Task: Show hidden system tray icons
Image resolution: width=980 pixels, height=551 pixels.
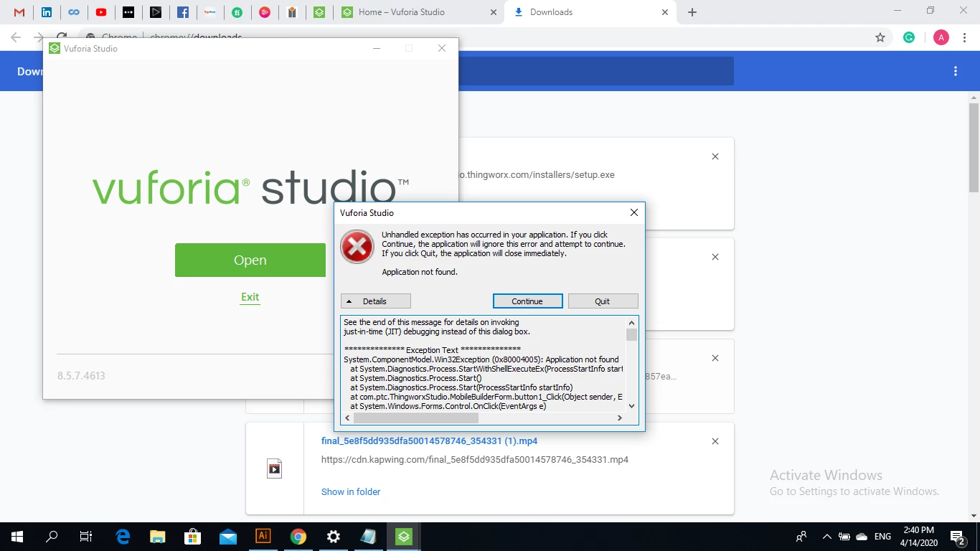Action: (826, 537)
